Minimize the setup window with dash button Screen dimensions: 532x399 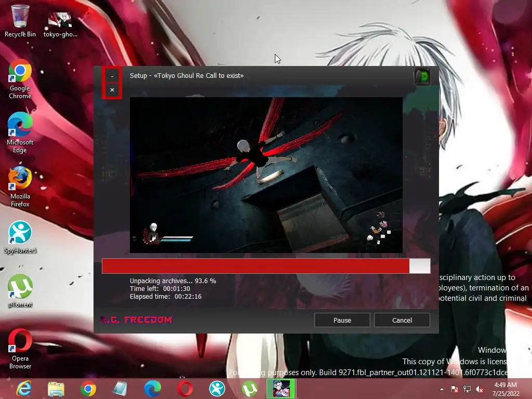click(x=112, y=76)
